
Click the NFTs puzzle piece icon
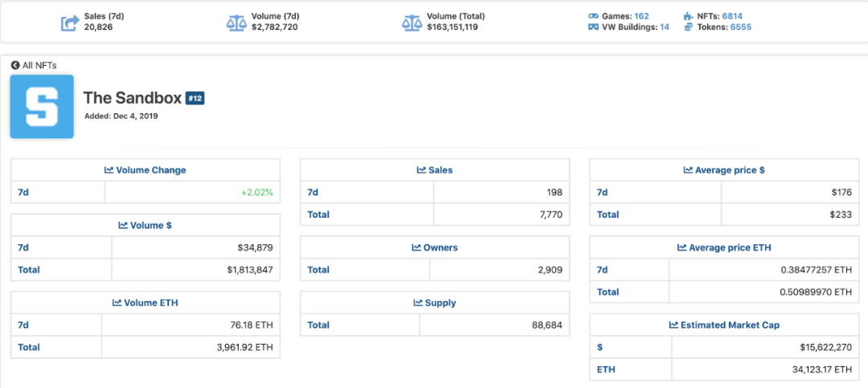coord(689,16)
